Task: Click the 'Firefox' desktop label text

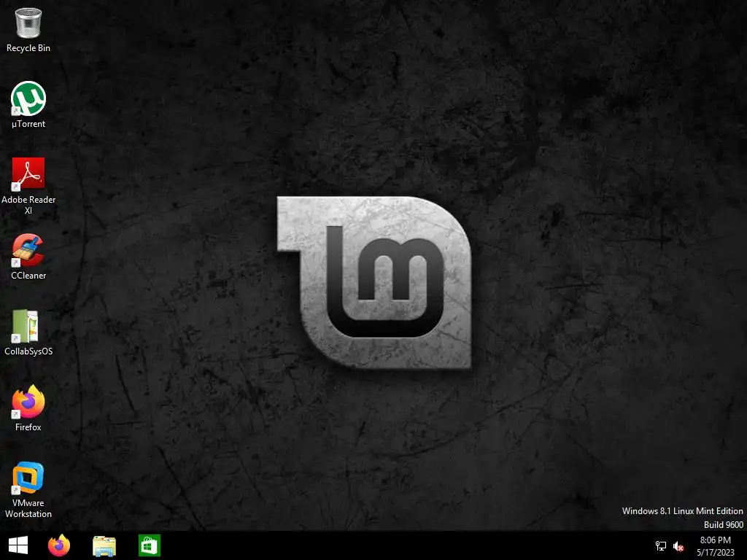Action: click(x=28, y=427)
